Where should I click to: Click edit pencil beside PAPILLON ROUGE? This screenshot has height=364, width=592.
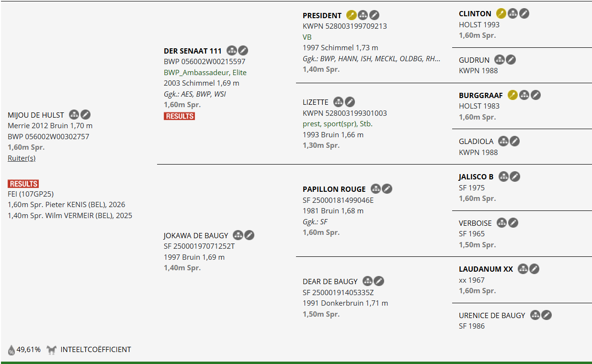coord(387,189)
